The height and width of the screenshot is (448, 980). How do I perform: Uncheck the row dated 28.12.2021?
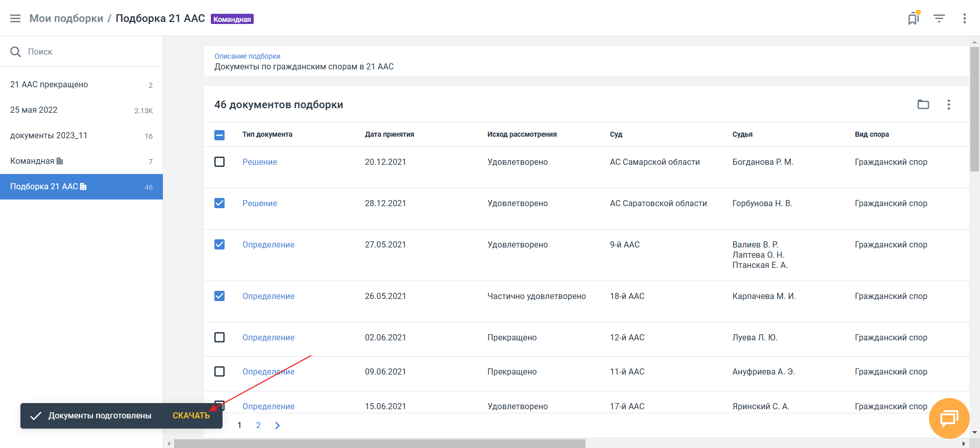pos(219,203)
